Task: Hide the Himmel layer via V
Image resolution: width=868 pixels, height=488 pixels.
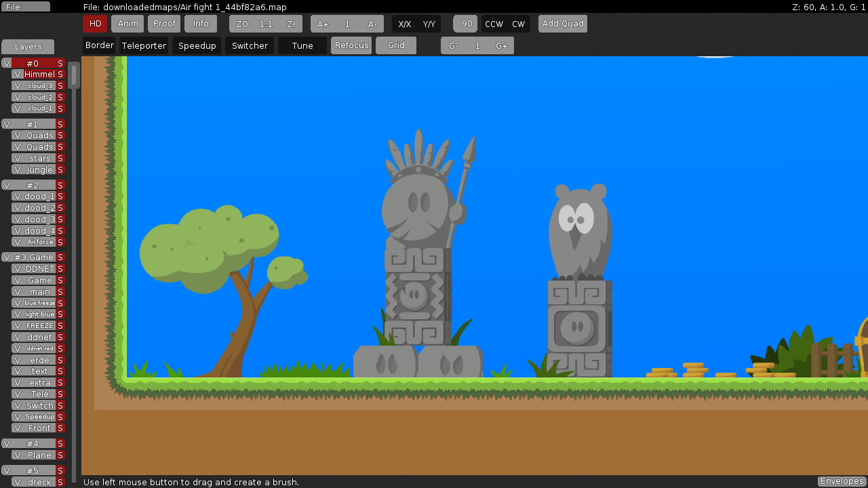Action: click(x=18, y=75)
